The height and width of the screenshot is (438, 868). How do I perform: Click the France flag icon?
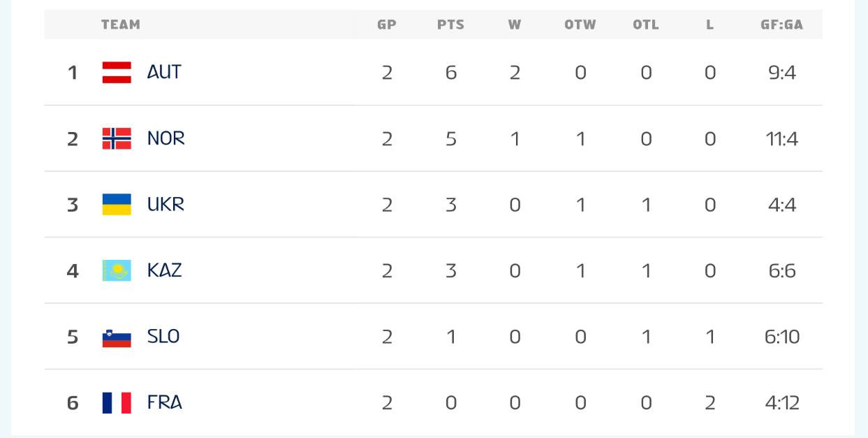[x=117, y=402]
